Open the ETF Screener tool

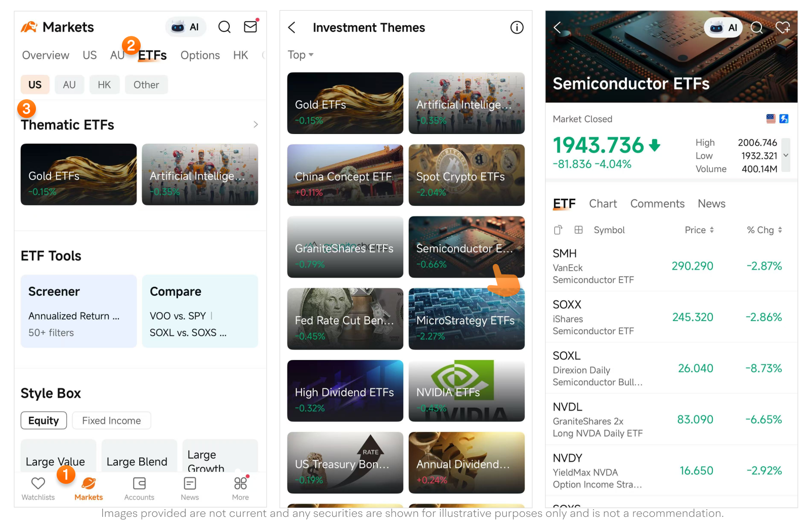click(78, 311)
